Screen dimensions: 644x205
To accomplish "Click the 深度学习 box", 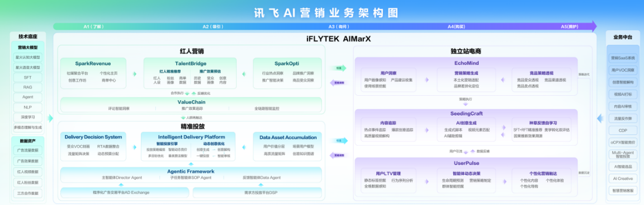I will click(28, 117).
